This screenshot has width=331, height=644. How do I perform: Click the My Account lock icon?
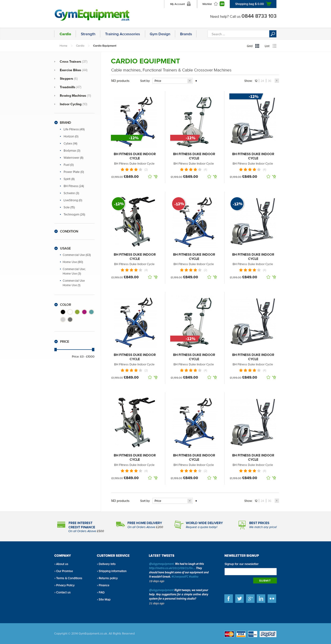[x=189, y=4]
